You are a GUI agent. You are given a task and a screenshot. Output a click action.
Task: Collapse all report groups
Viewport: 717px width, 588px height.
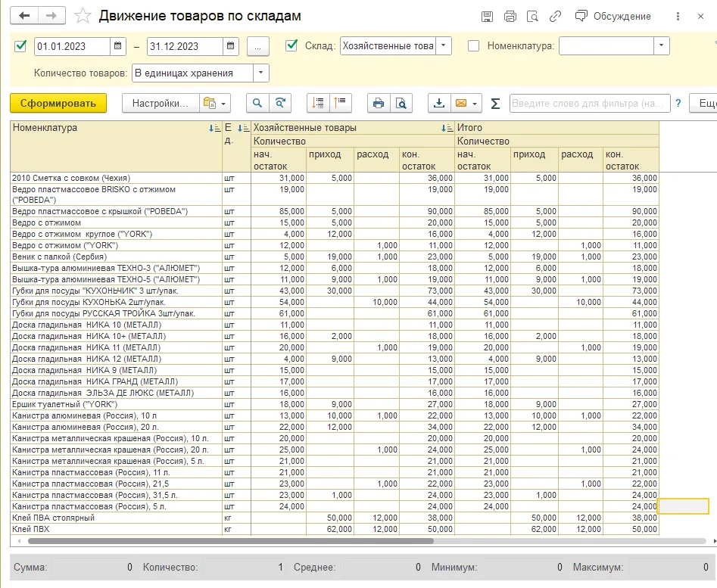pos(340,103)
